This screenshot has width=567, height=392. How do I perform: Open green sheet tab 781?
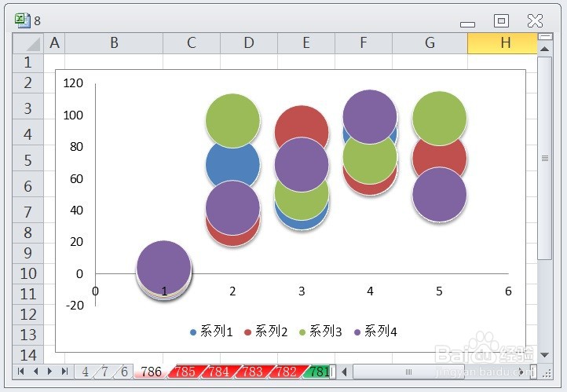[x=319, y=372]
